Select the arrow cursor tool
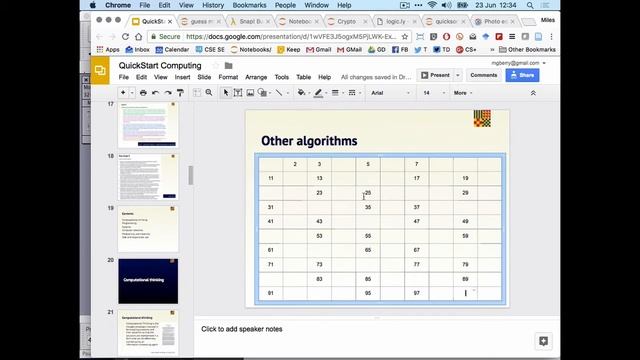 click(226, 93)
